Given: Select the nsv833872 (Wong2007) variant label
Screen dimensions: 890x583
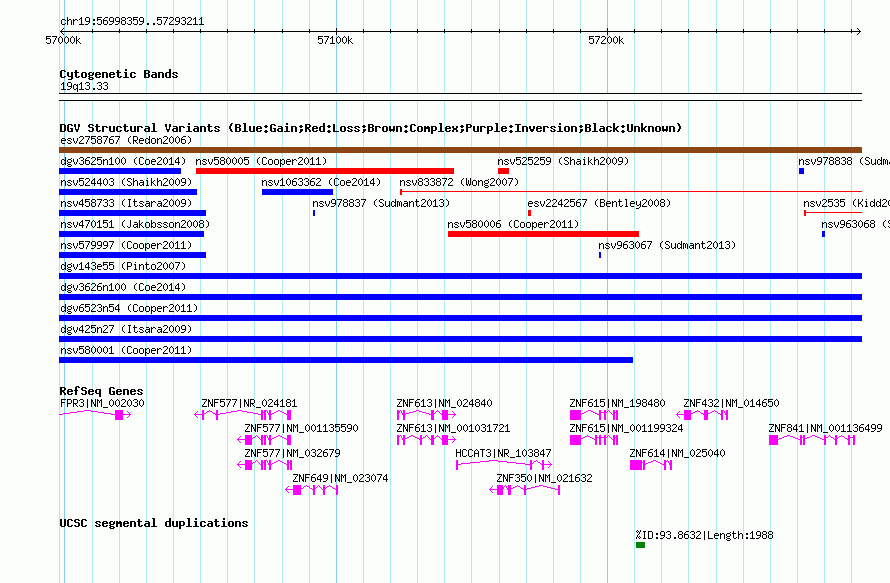Looking at the screenshot, I should coord(459,182).
